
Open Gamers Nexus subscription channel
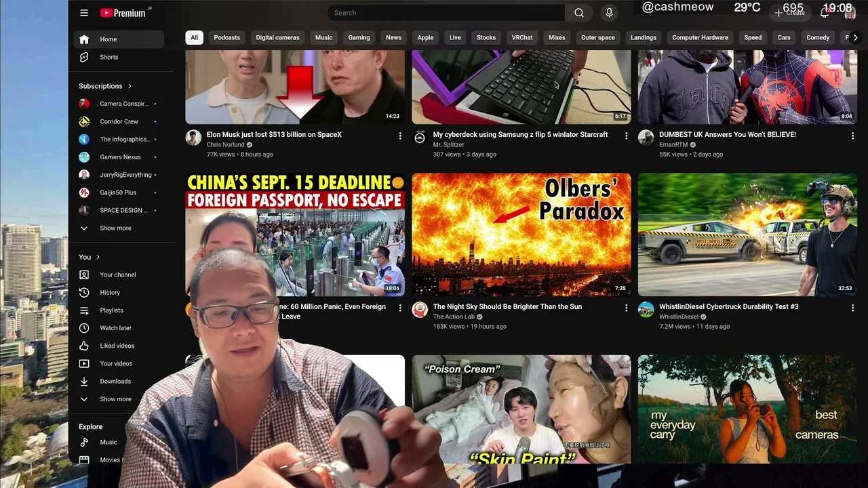119,157
